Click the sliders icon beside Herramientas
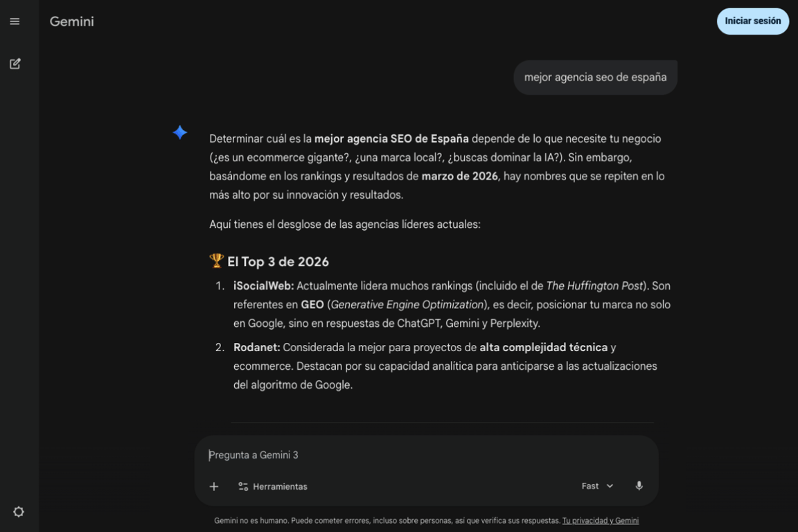798x532 pixels. coord(243,487)
